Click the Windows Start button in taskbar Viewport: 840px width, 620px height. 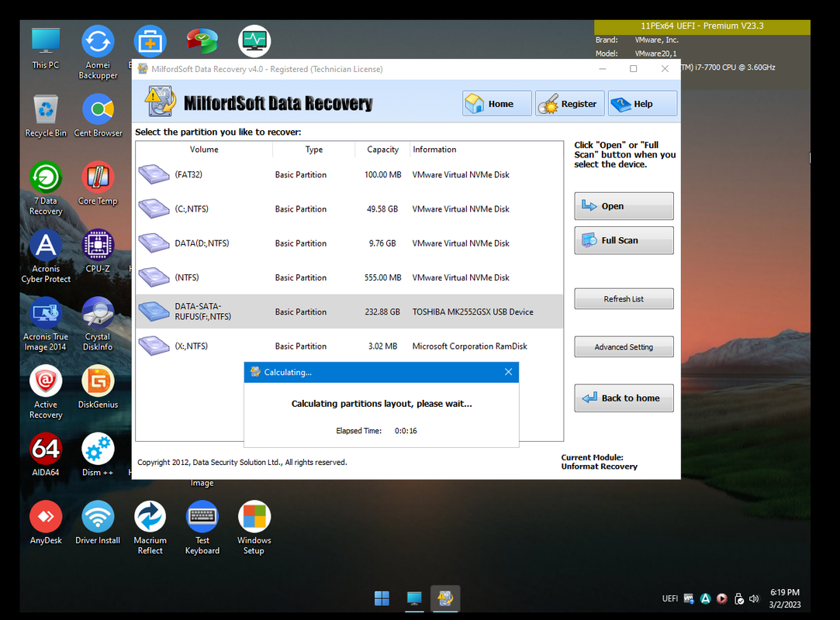[x=382, y=598]
